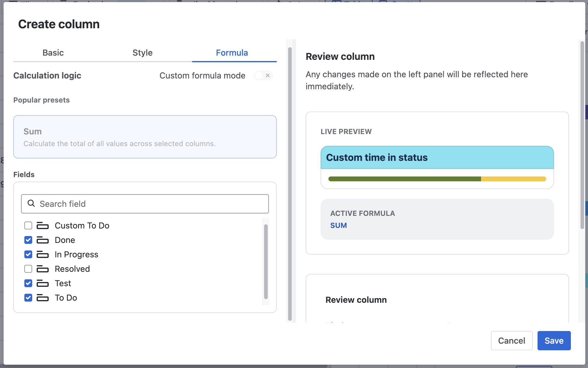Check the Custom To Do checkbox
The height and width of the screenshot is (368, 588).
click(x=28, y=225)
